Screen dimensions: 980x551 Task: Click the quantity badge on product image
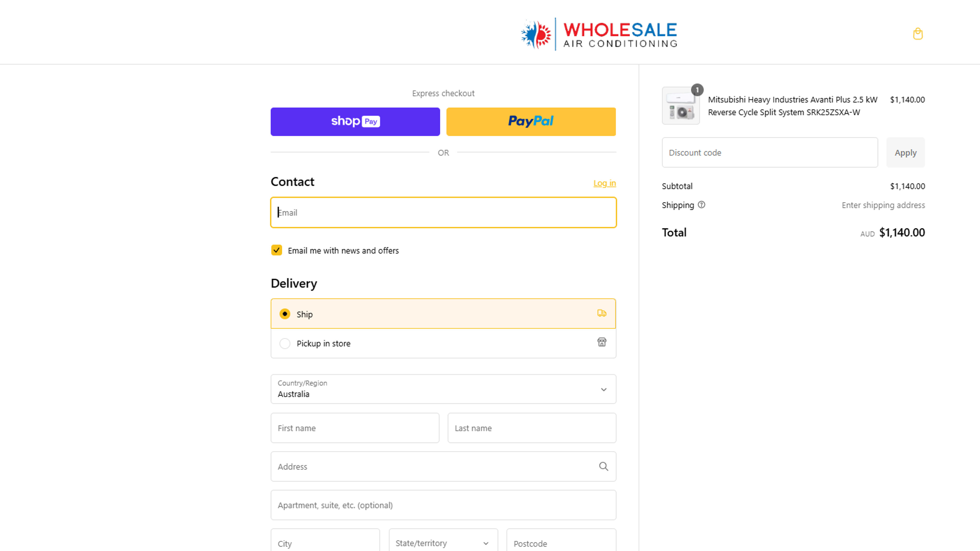pyautogui.click(x=697, y=90)
